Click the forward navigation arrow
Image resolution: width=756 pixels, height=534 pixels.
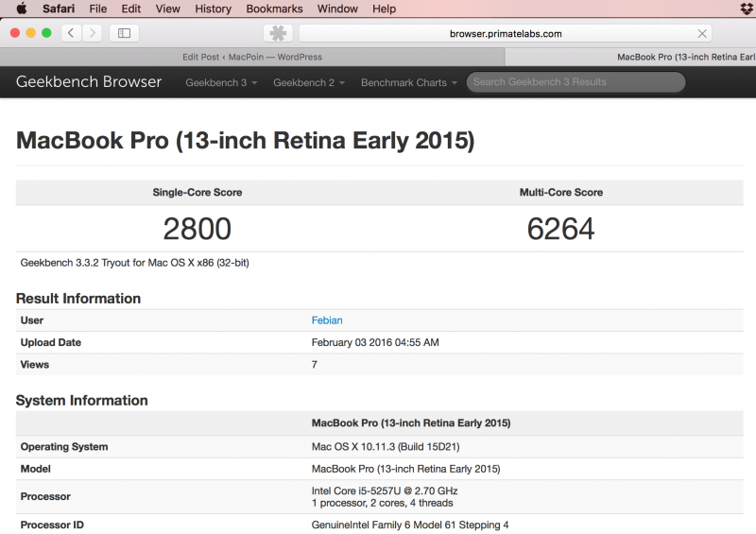[x=92, y=33]
